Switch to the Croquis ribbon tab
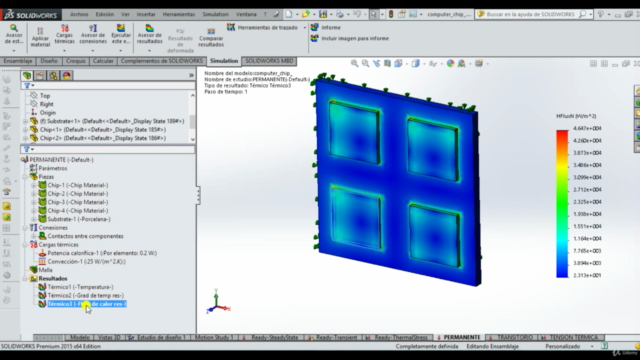This screenshot has height=360, width=640. point(76,61)
